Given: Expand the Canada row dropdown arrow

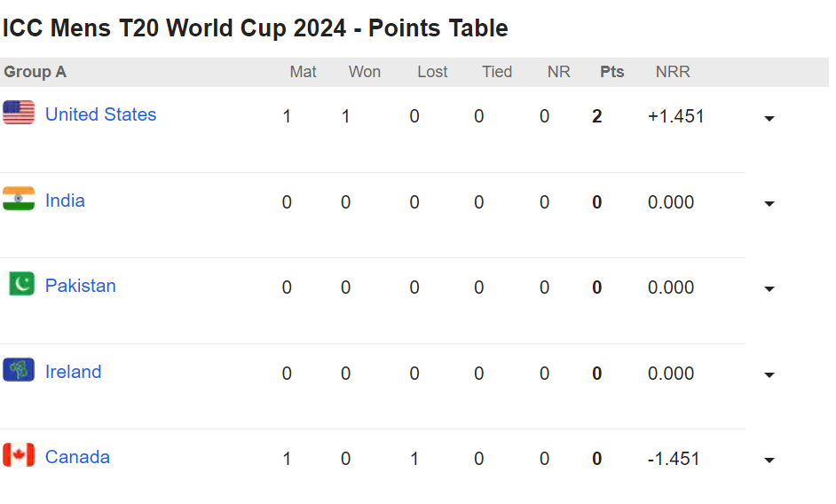Looking at the screenshot, I should (769, 461).
